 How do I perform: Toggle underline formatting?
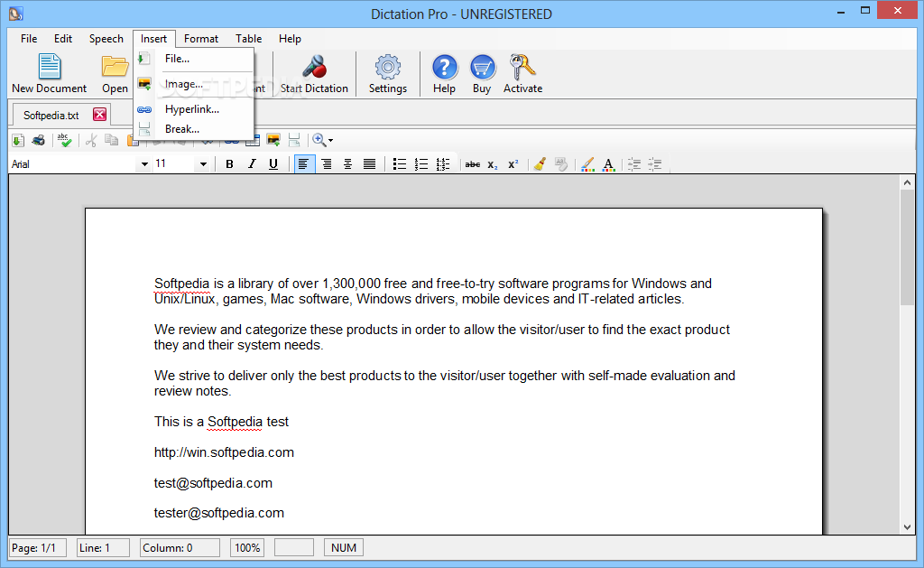pos(273,164)
